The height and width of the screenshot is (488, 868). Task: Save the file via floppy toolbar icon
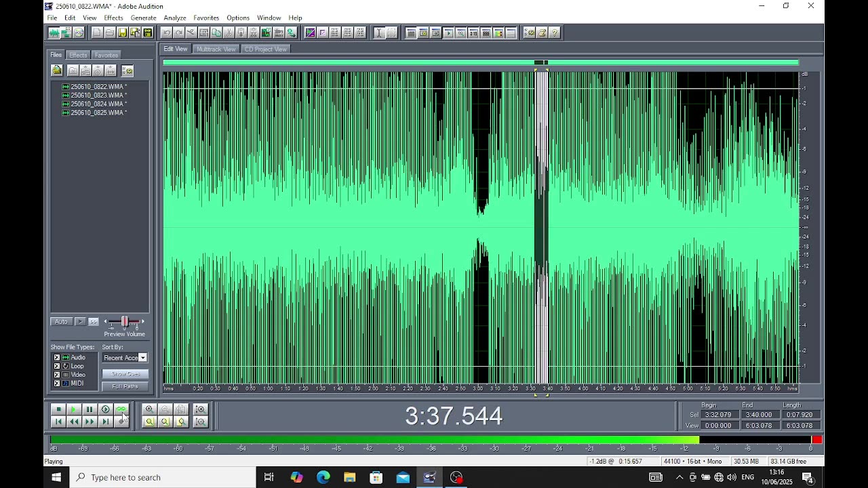point(122,33)
